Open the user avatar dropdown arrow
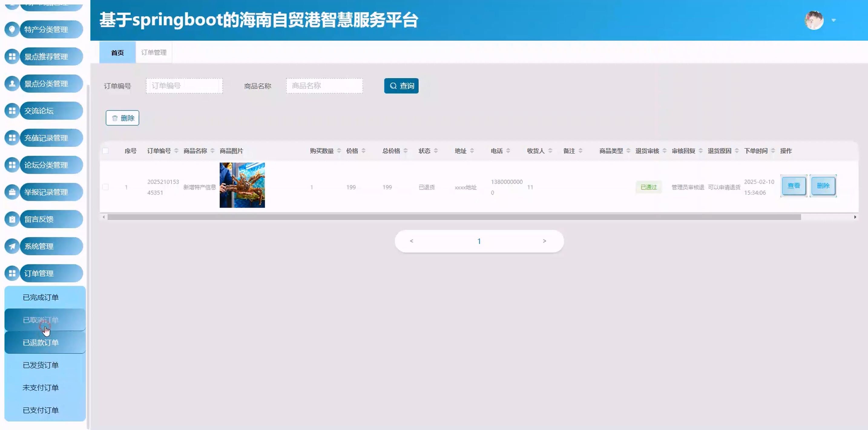Image resolution: width=868 pixels, height=430 pixels. click(x=833, y=20)
